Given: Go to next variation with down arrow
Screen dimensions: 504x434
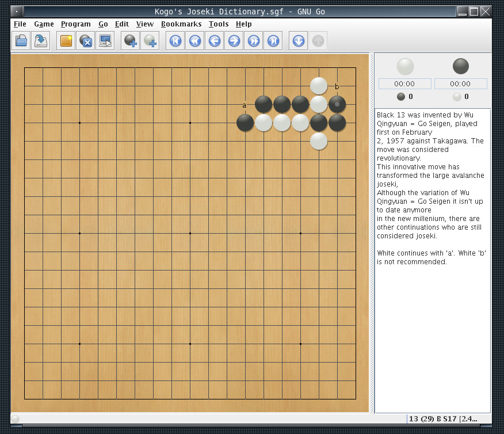Looking at the screenshot, I should (x=299, y=41).
